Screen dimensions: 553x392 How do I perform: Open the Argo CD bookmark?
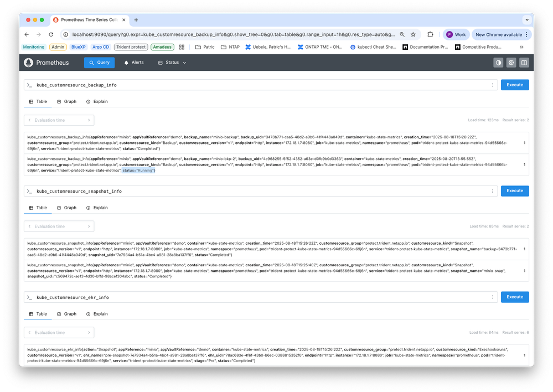click(x=101, y=47)
